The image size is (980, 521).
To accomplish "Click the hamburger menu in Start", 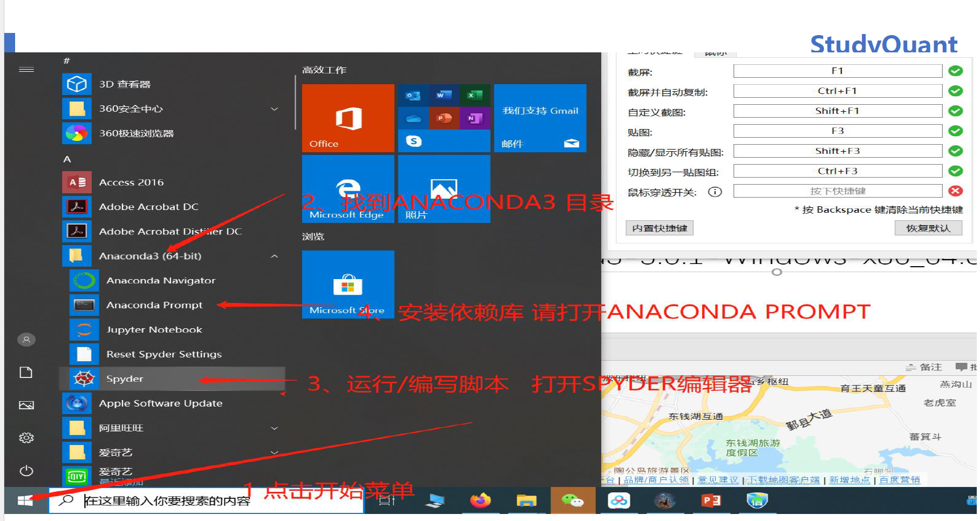I will point(26,70).
